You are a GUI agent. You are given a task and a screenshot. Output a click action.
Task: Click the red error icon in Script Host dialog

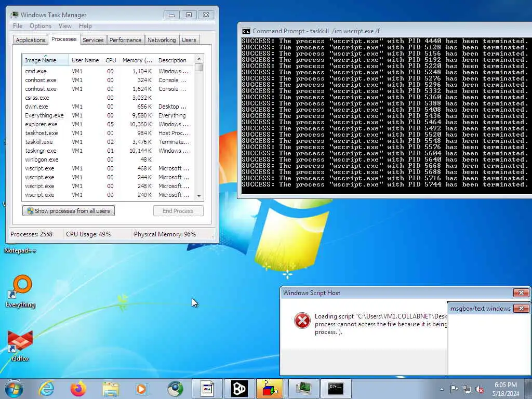pyautogui.click(x=302, y=321)
